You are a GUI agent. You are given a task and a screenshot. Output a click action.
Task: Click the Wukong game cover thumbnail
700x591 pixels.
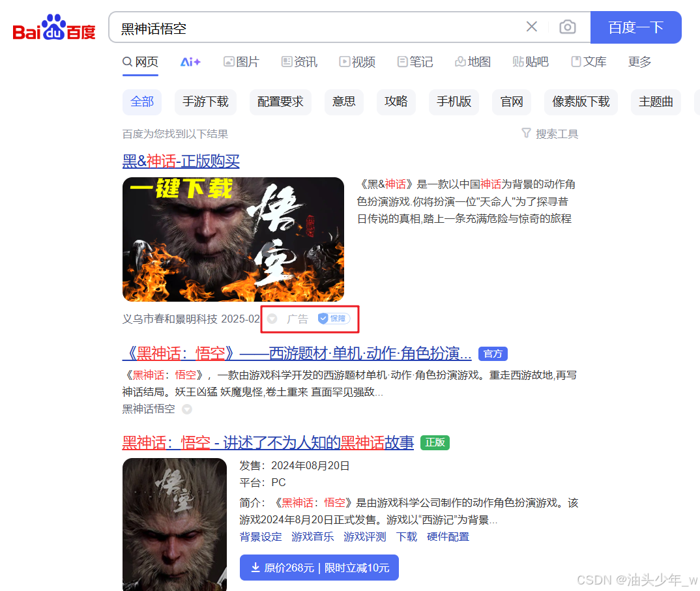[x=175, y=525]
